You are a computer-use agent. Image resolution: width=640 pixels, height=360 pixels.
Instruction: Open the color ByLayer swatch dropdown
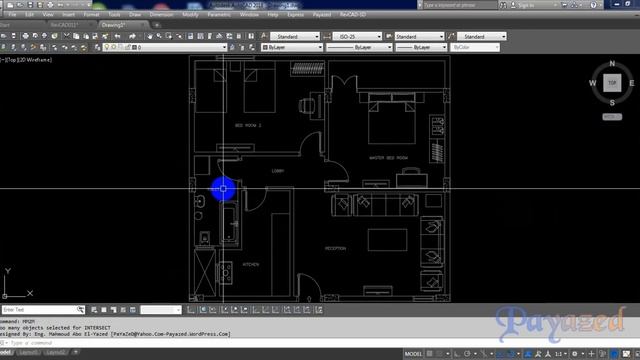[292, 47]
